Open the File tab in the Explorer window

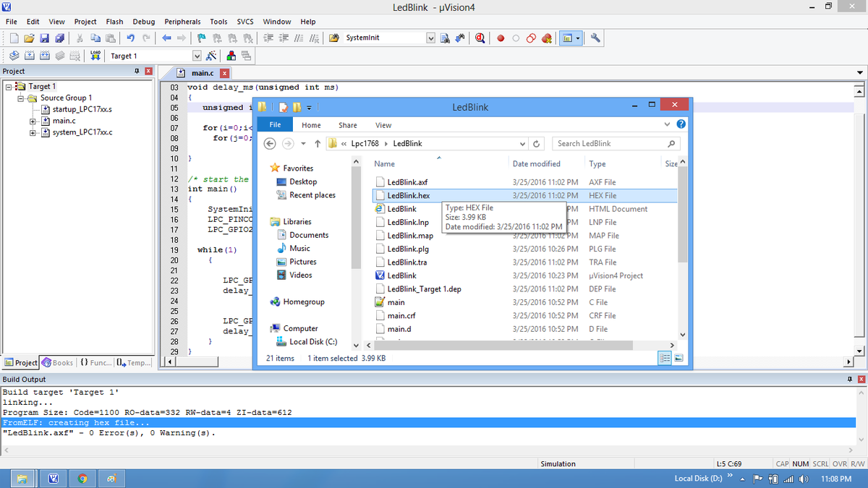pyautogui.click(x=275, y=125)
